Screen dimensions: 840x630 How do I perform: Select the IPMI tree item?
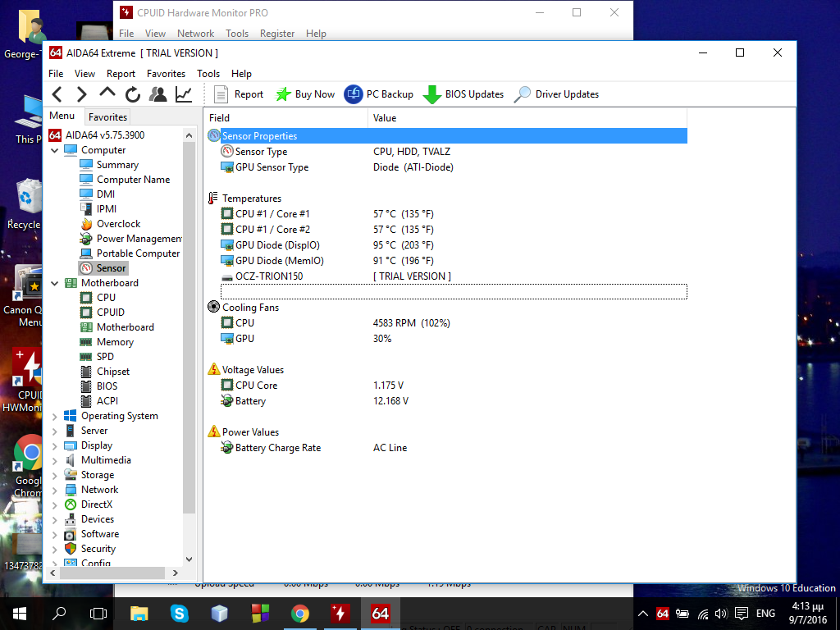click(106, 209)
